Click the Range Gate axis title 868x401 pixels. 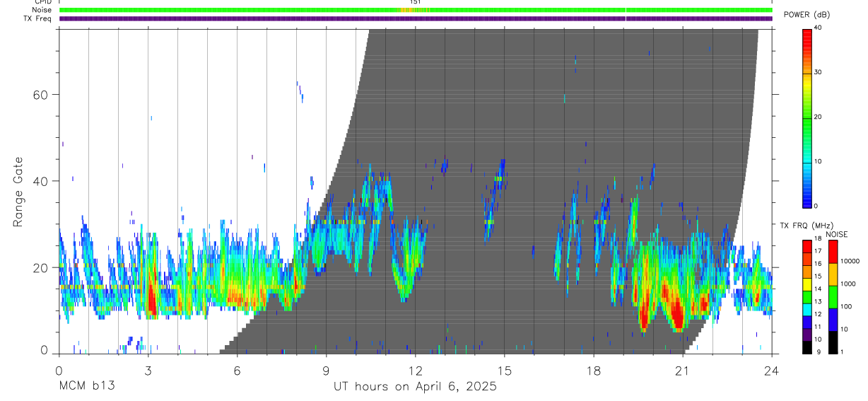[x=18, y=192]
